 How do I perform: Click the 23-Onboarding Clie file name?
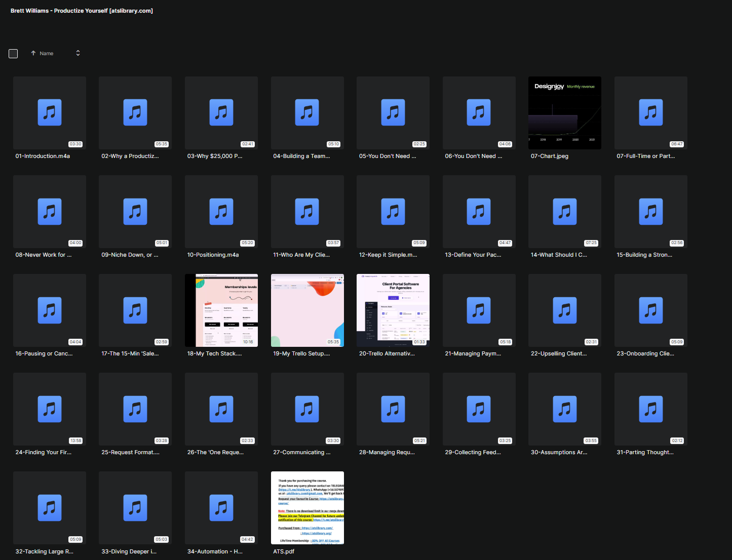point(645,354)
